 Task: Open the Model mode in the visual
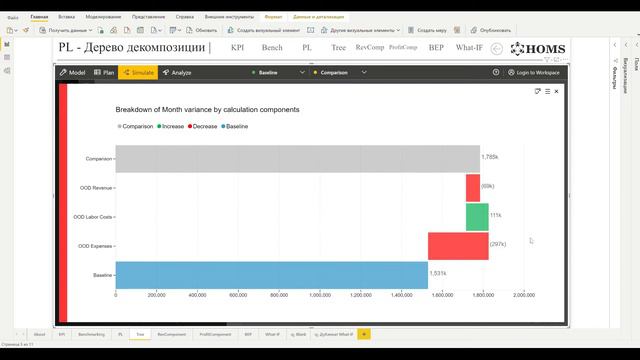[72, 73]
